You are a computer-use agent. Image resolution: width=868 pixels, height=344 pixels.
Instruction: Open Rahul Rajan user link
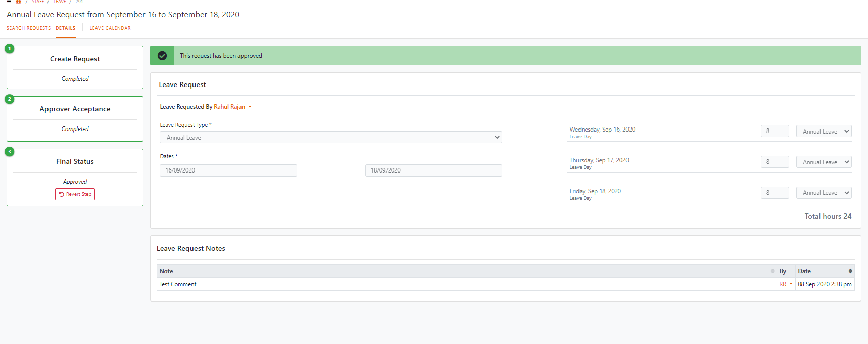coord(229,107)
